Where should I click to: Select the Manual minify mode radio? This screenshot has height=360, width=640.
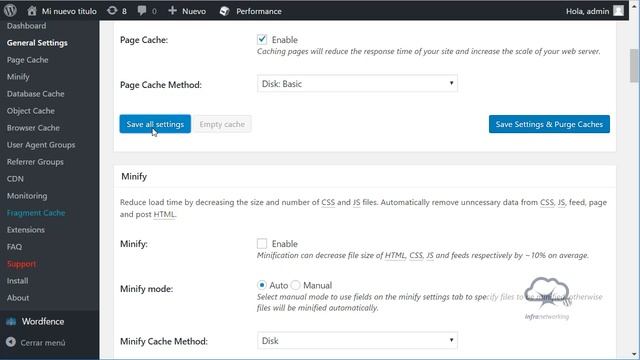tap(296, 285)
